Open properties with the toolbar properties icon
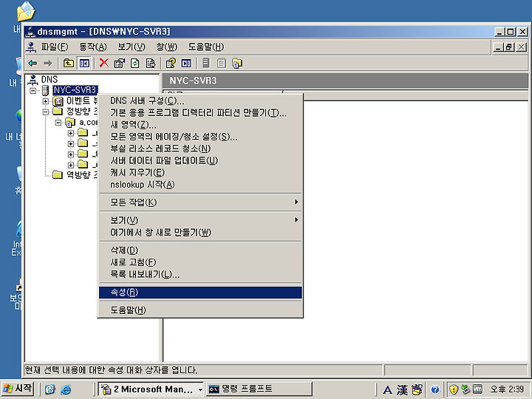This screenshot has width=532, height=399. click(x=120, y=63)
